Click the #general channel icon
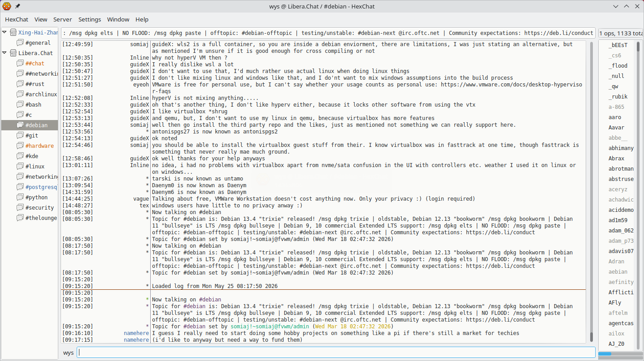 (x=20, y=43)
